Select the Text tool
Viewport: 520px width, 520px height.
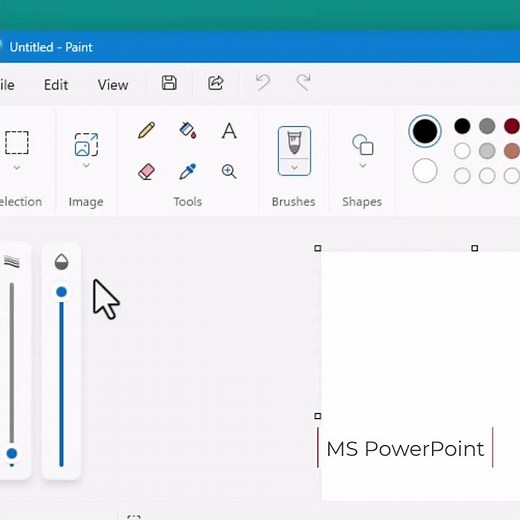[229, 131]
